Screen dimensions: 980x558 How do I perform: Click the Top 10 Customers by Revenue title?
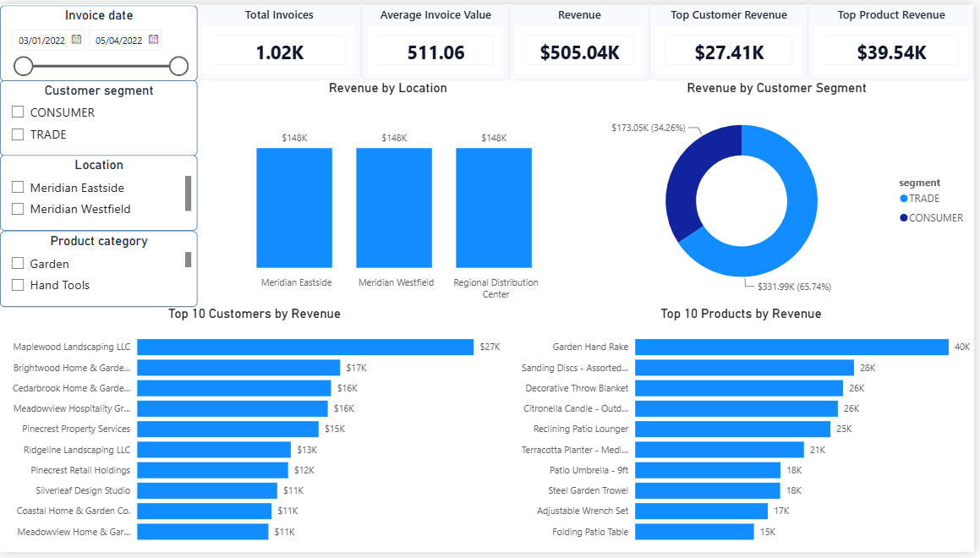(255, 314)
